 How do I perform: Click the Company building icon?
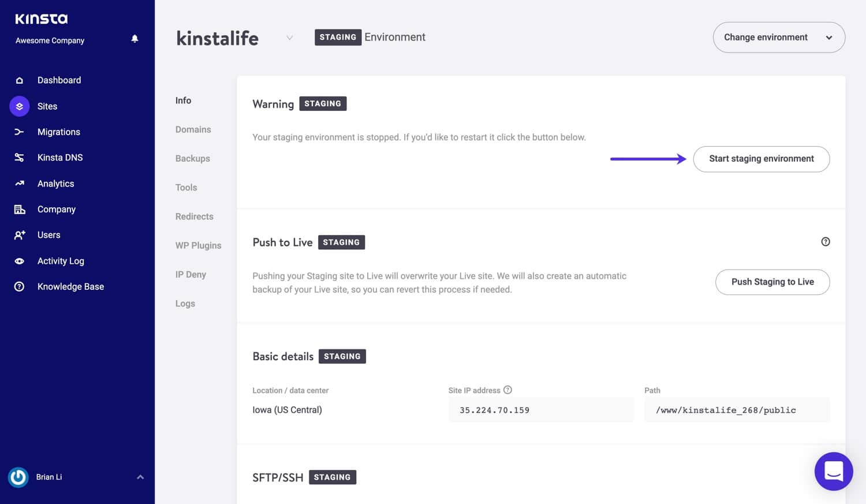pos(20,209)
